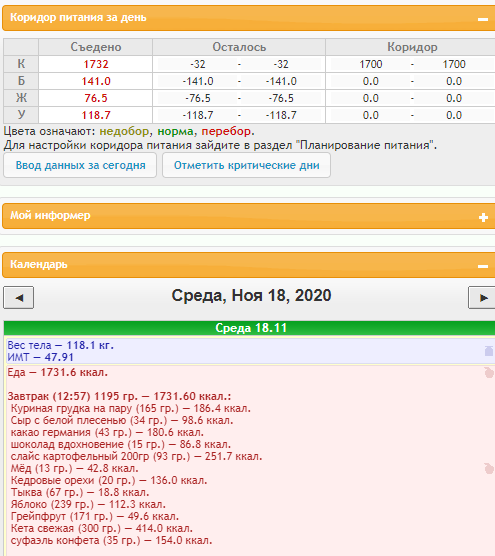Click the К row label

click(21, 64)
